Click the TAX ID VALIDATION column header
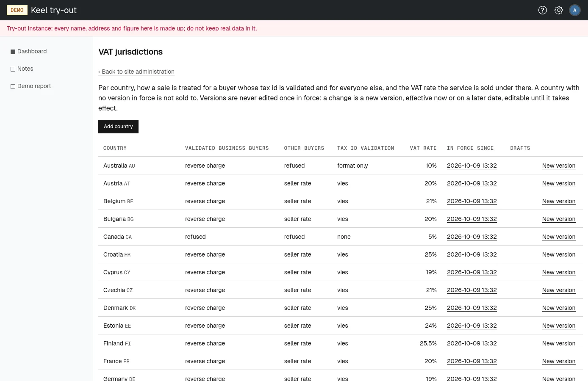The height and width of the screenshot is (381, 588). 366,148
